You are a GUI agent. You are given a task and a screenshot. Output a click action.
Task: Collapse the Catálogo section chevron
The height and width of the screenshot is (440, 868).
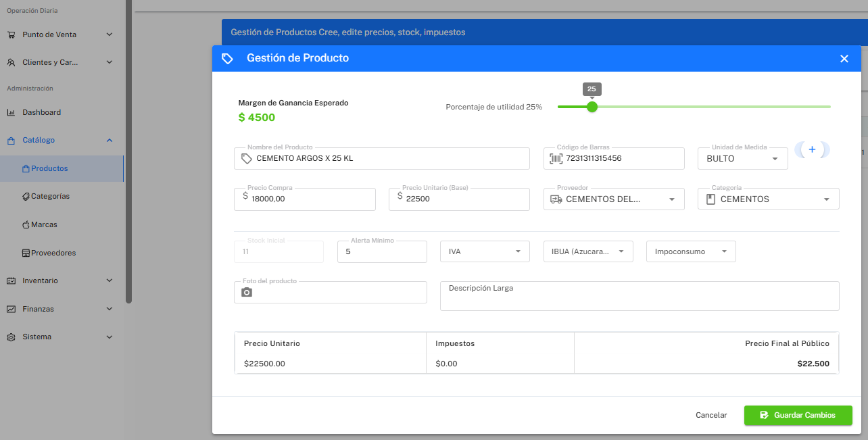[110, 141]
